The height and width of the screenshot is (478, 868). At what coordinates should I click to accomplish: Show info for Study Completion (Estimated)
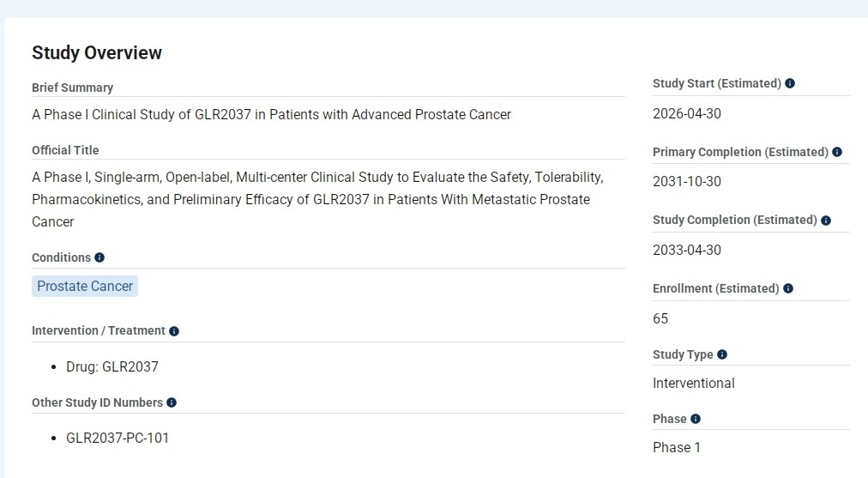[x=826, y=221]
